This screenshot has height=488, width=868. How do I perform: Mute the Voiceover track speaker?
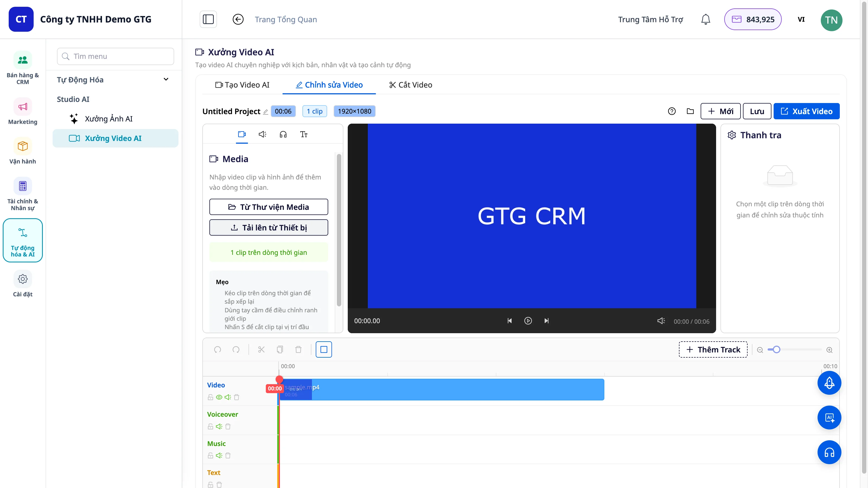(219, 426)
